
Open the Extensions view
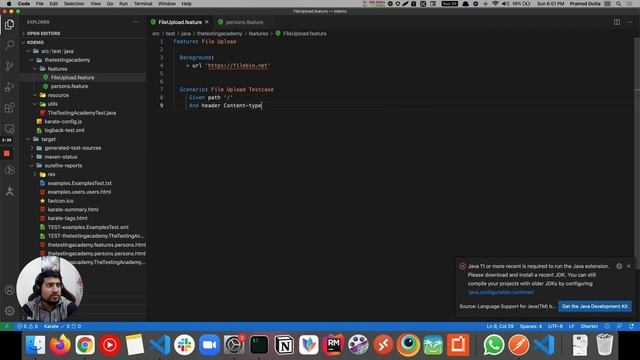(9, 108)
